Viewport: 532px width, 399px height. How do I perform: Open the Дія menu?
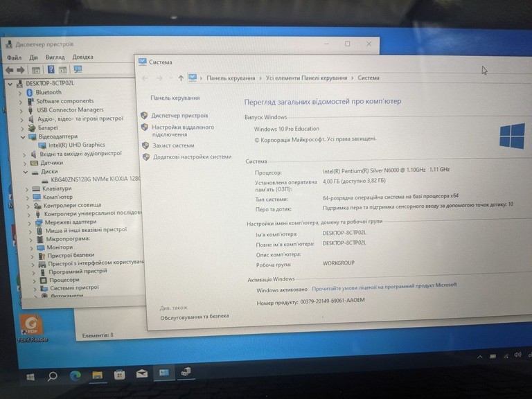coord(33,57)
